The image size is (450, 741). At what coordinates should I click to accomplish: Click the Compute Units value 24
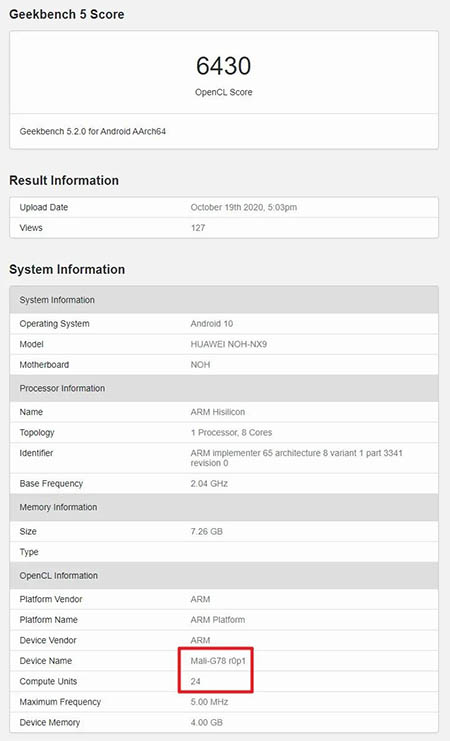(195, 681)
